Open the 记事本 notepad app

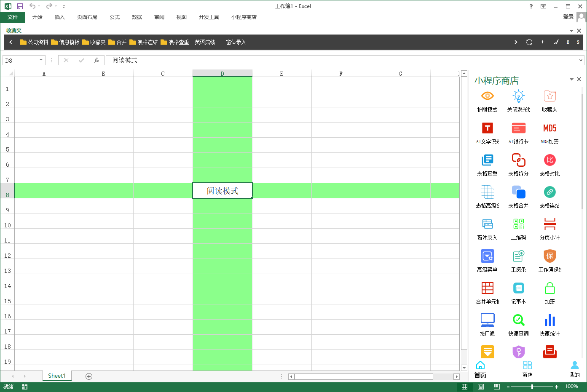518,293
